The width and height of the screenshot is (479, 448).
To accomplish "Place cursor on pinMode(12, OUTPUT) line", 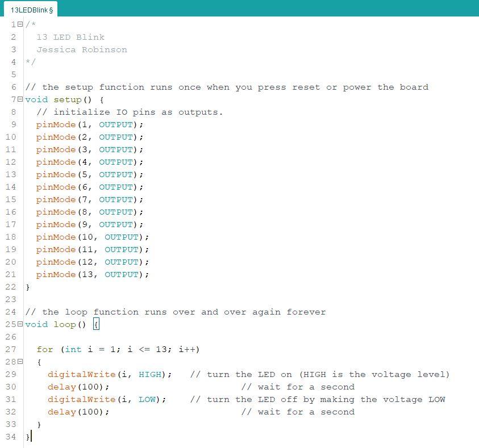I will [93, 262].
